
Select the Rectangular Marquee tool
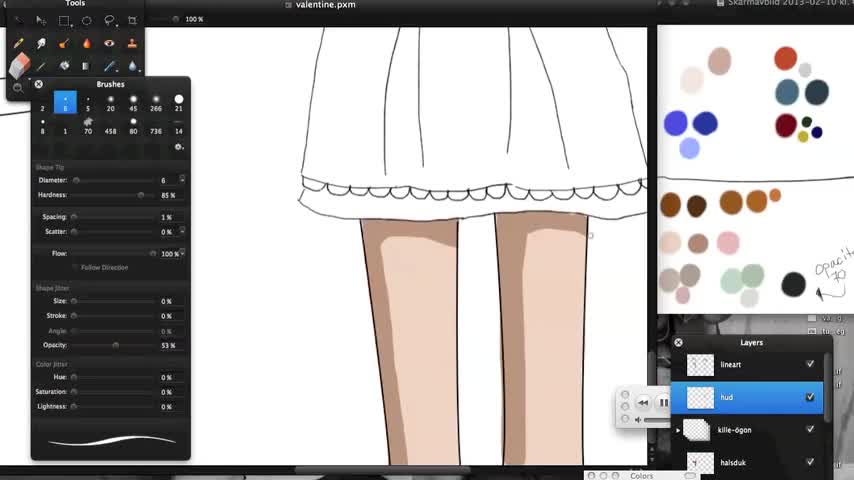point(64,21)
